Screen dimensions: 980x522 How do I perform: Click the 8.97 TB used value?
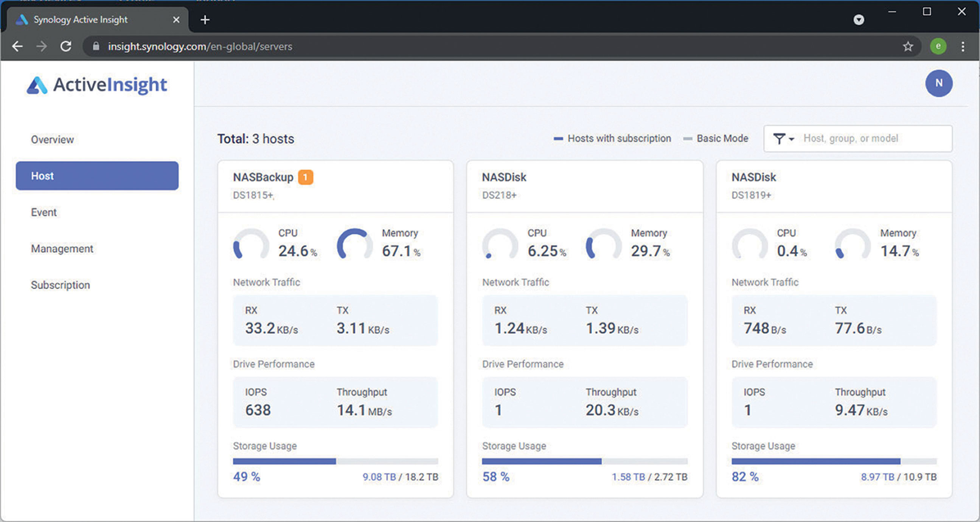click(x=877, y=477)
